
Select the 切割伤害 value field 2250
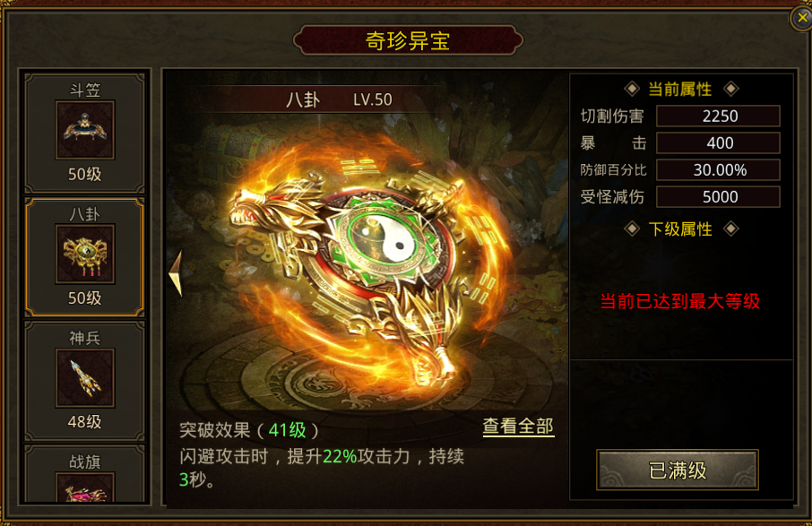pyautogui.click(x=718, y=116)
